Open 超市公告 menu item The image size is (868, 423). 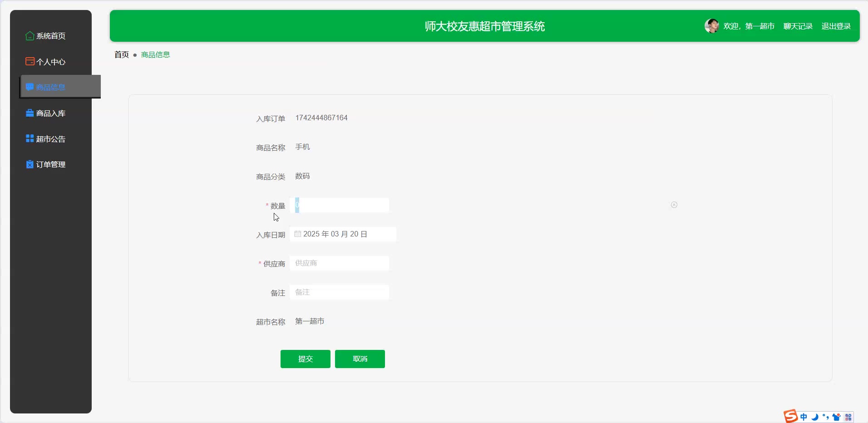click(51, 138)
